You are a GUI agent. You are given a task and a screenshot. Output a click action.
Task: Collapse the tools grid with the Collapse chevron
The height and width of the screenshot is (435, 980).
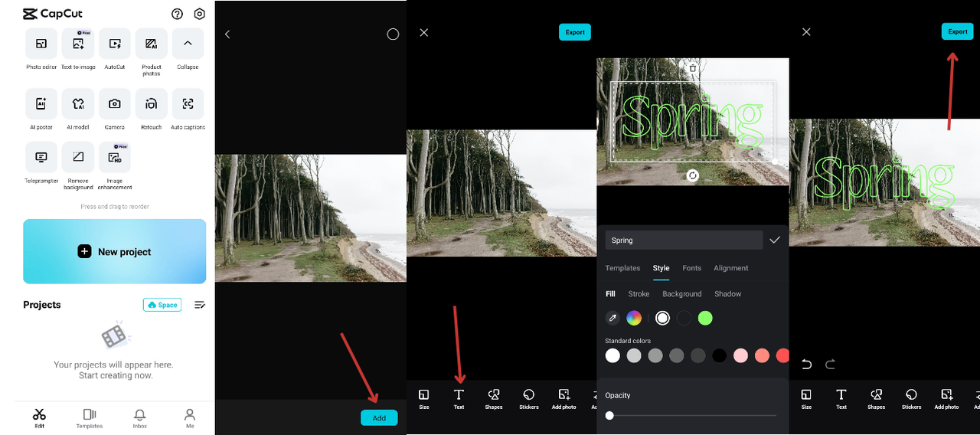tap(188, 44)
